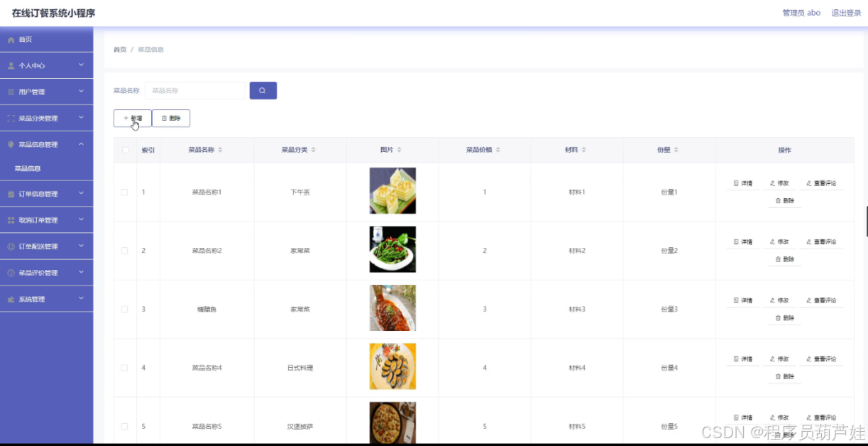This screenshot has height=446, width=868.
Task: Click the icon beside 菜品分类管理
Action: pyautogui.click(x=11, y=119)
